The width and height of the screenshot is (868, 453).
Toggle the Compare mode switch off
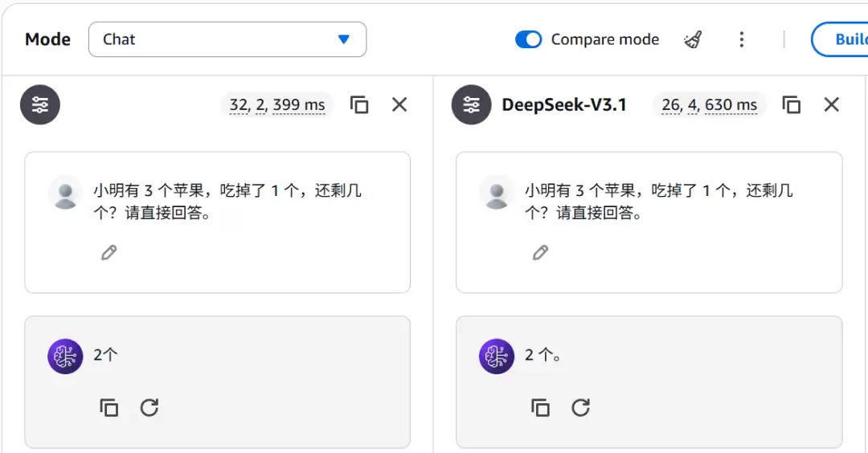528,39
